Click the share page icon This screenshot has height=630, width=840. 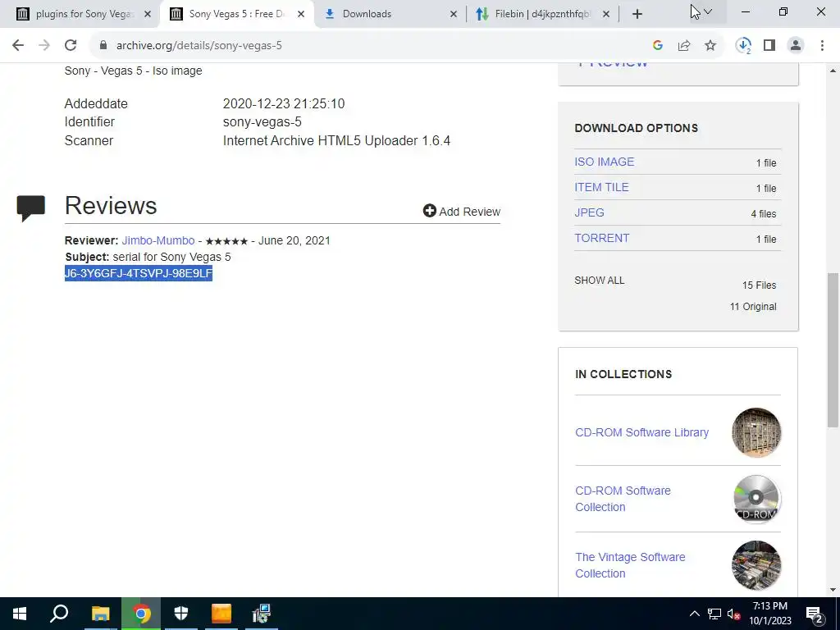(x=684, y=46)
